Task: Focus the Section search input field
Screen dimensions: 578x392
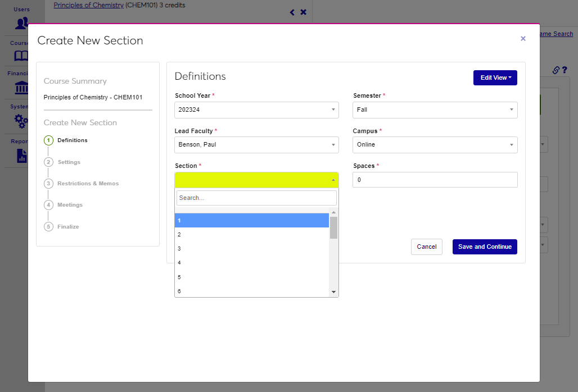Action: click(256, 198)
